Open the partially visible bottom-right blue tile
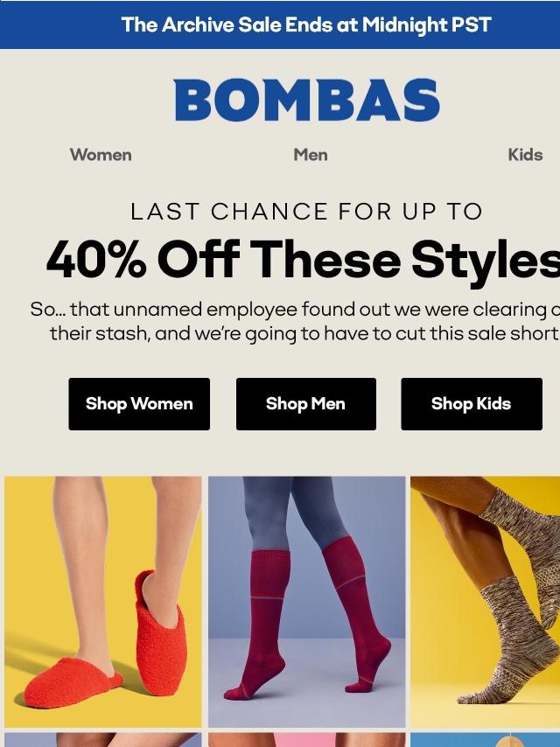Screen dimensions: 560x747 (x=485, y=740)
